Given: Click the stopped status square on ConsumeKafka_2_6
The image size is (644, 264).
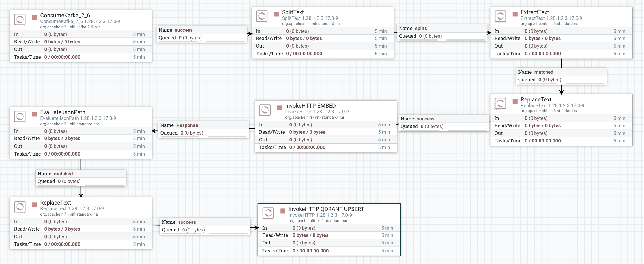Looking at the screenshot, I should (35, 17).
